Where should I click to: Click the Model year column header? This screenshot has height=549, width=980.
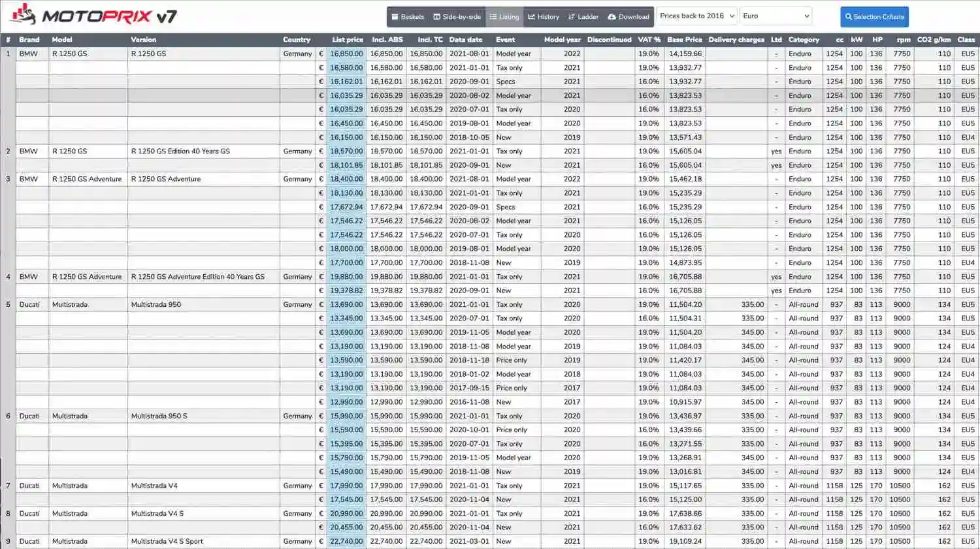tap(563, 40)
